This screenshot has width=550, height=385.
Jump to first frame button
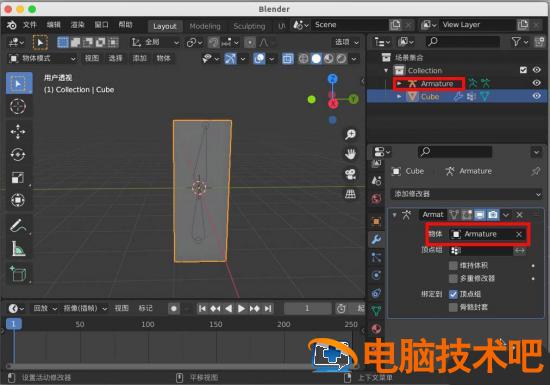coord(202,308)
